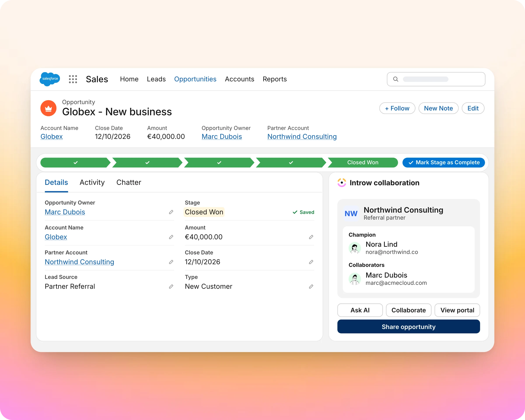Click Mark Stage as Complete
525x420 pixels.
click(443, 162)
